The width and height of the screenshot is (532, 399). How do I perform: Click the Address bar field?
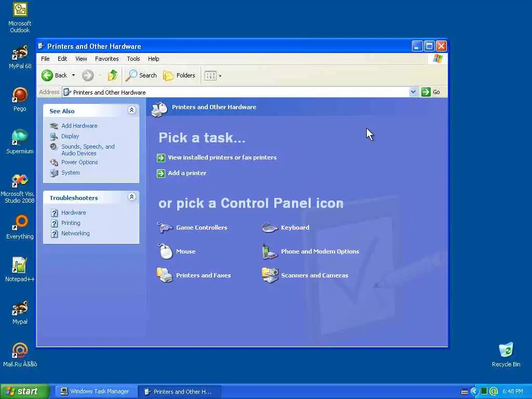235,92
